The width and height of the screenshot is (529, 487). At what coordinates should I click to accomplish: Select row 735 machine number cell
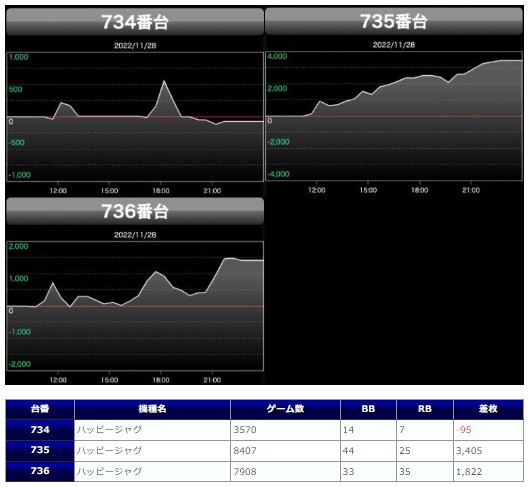click(40, 450)
